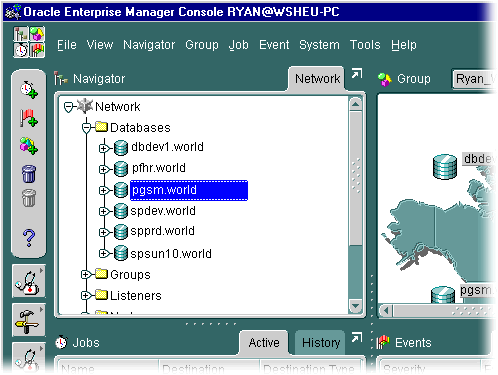Expand the spsun10.world node

(x=104, y=253)
